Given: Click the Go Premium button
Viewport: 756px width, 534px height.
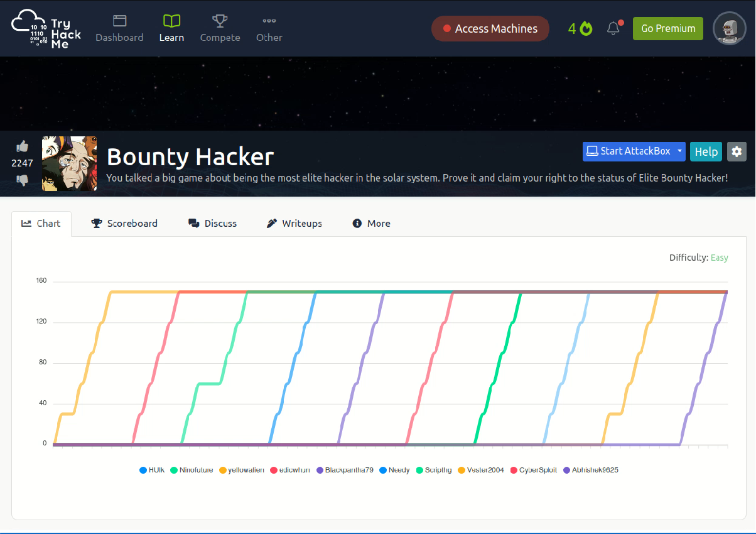Looking at the screenshot, I should tap(667, 28).
